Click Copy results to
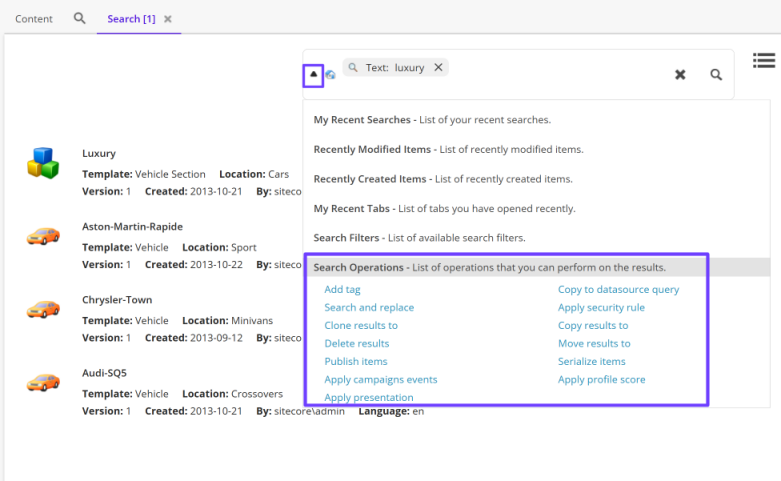The height and width of the screenshot is (481, 781). [593, 325]
